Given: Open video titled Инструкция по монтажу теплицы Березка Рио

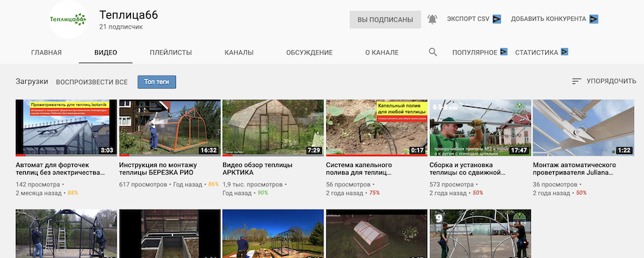Looking at the screenshot, I should click(156, 168).
